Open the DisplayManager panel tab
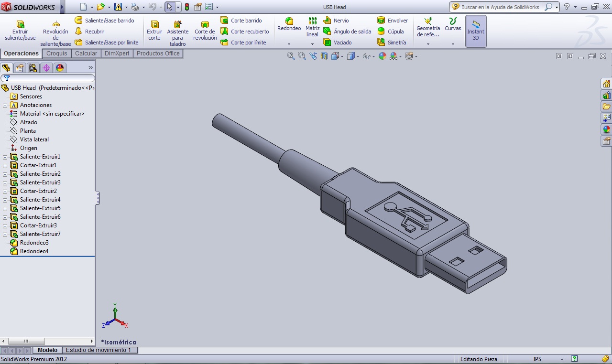This screenshot has height=364, width=612. tap(60, 68)
